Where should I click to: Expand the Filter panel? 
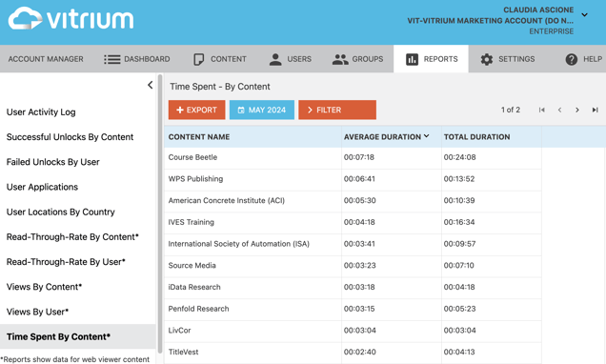coord(337,110)
